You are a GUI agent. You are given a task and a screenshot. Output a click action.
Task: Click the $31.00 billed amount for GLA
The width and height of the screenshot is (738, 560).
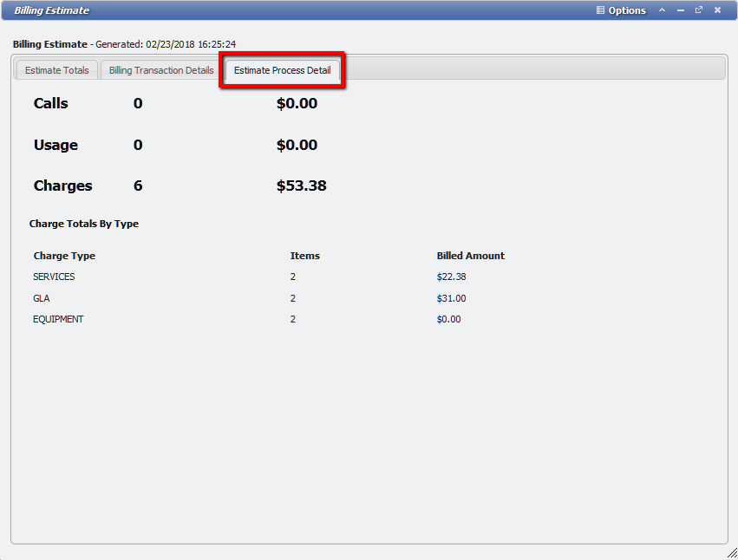[x=449, y=297]
